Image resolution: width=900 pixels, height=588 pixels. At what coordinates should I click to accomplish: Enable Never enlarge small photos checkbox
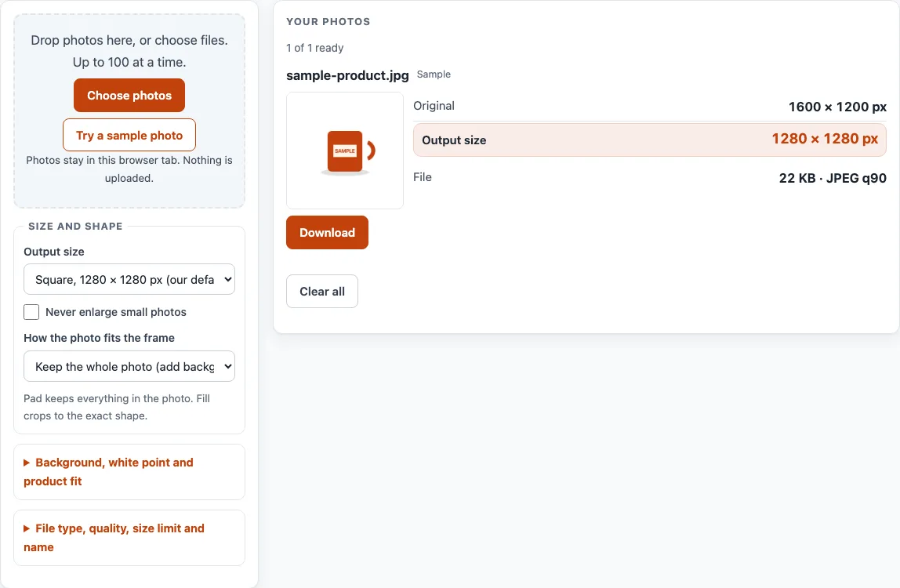click(x=31, y=312)
